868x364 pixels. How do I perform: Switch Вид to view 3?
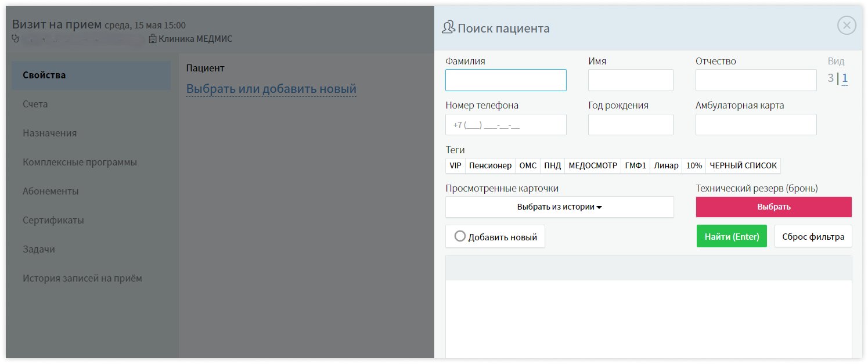(831, 77)
